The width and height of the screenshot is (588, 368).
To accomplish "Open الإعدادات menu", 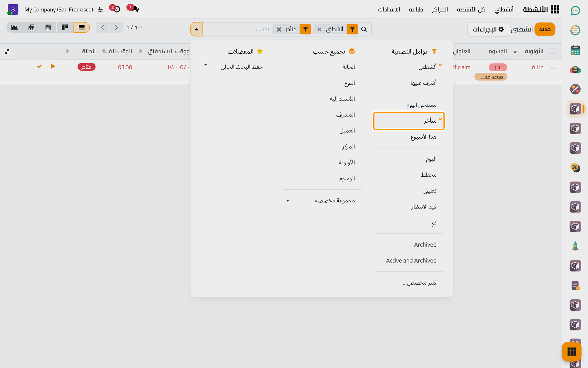I will [x=389, y=10].
